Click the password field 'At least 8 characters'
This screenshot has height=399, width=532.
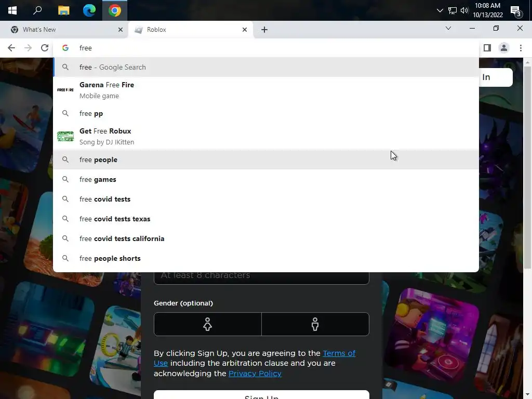(x=261, y=277)
